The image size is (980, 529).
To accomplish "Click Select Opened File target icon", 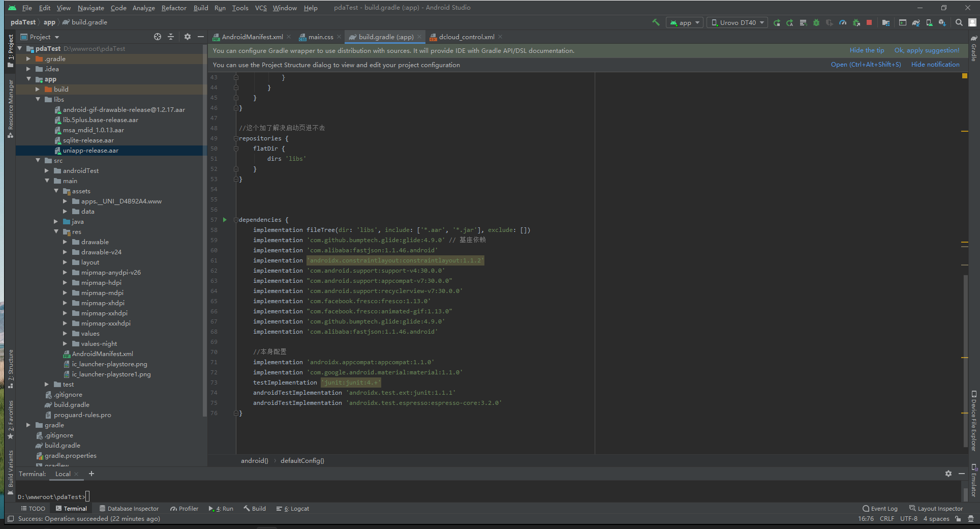I will (x=158, y=37).
